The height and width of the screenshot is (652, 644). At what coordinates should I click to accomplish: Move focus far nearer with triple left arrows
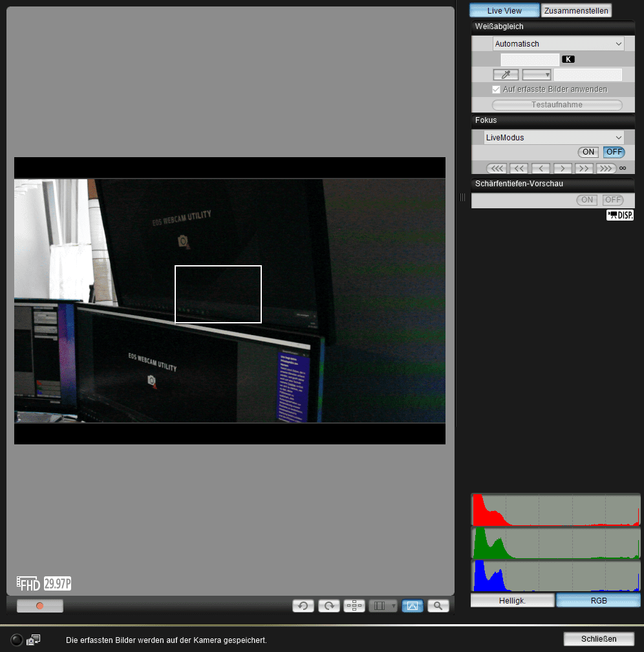pos(497,168)
